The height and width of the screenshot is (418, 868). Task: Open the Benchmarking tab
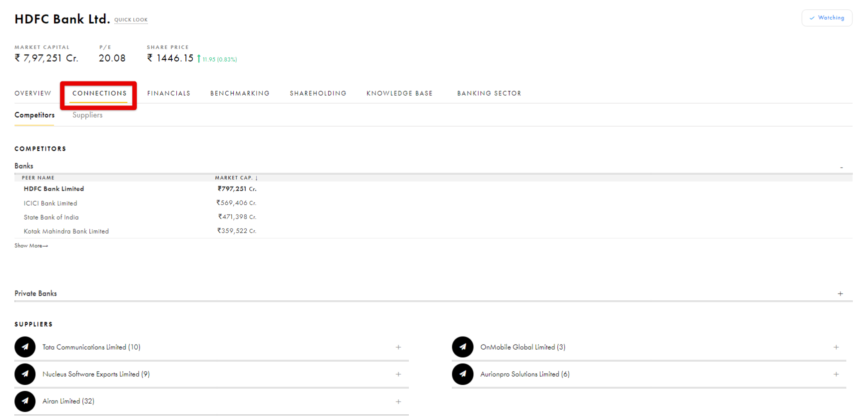240,93
